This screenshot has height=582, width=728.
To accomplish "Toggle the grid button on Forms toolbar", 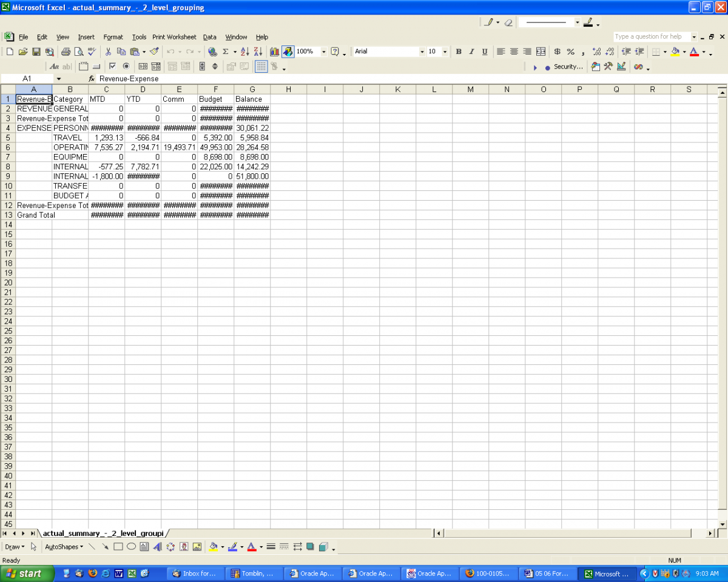I will click(261, 67).
